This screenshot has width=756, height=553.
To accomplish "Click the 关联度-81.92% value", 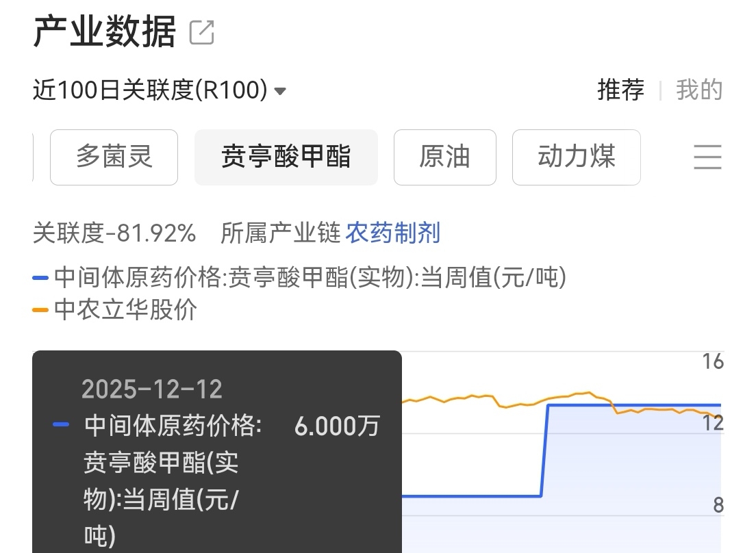I will [x=114, y=233].
